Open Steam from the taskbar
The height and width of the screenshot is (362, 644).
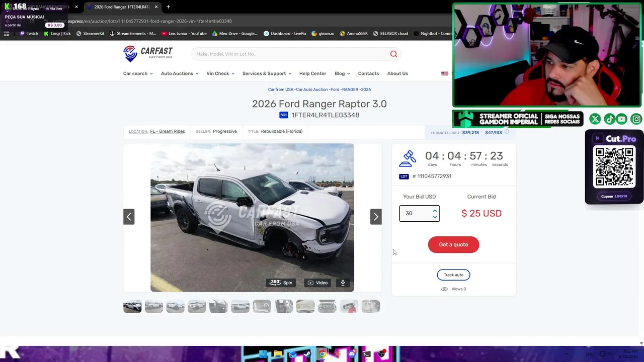(307, 354)
